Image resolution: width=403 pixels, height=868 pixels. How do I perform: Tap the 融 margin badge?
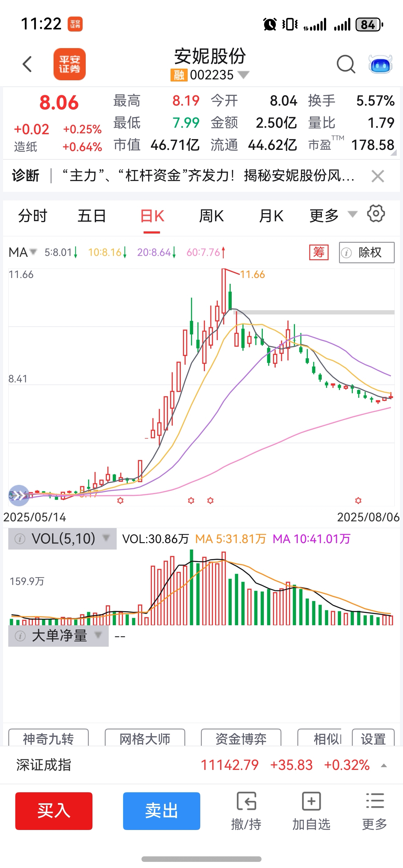pos(179,75)
